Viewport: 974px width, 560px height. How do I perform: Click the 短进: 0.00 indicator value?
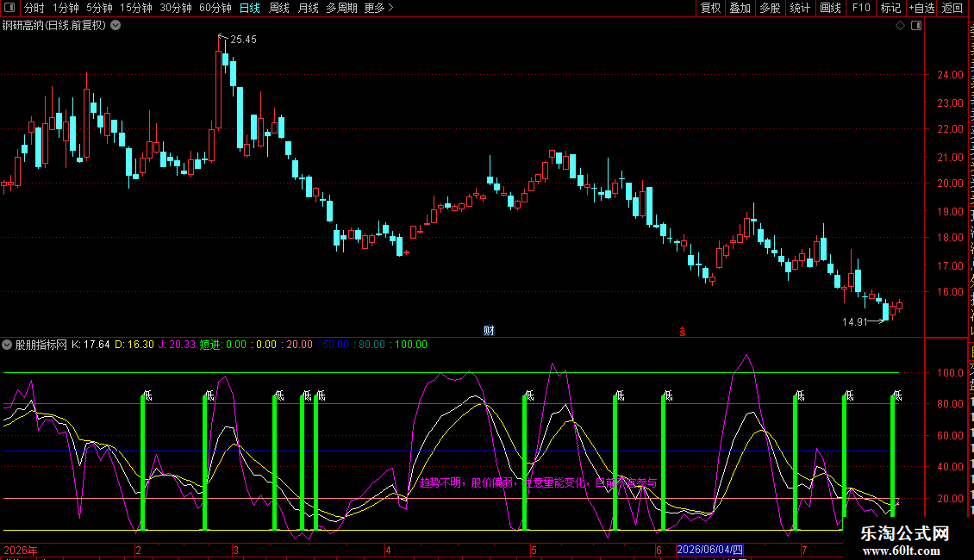[x=223, y=345]
